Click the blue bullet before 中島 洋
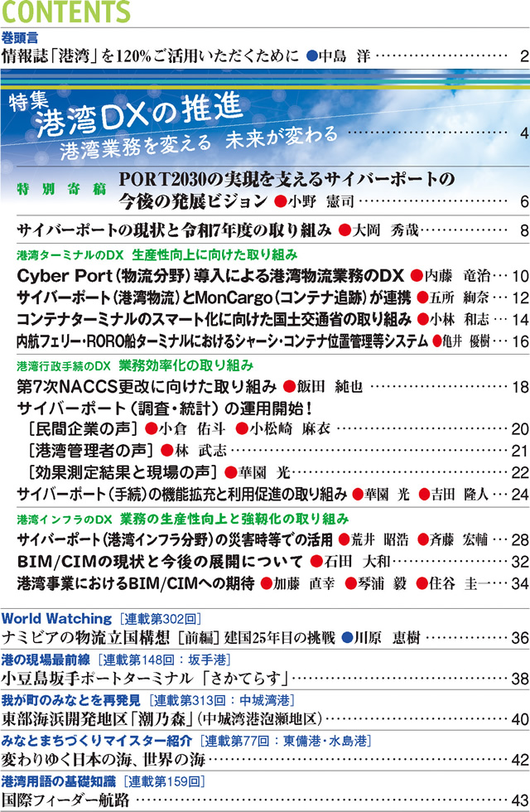This screenshot has width=530, height=812. coord(312,57)
